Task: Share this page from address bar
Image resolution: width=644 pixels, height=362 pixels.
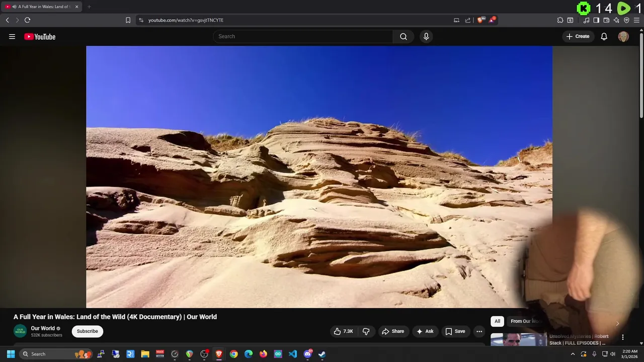Action: coord(468,20)
